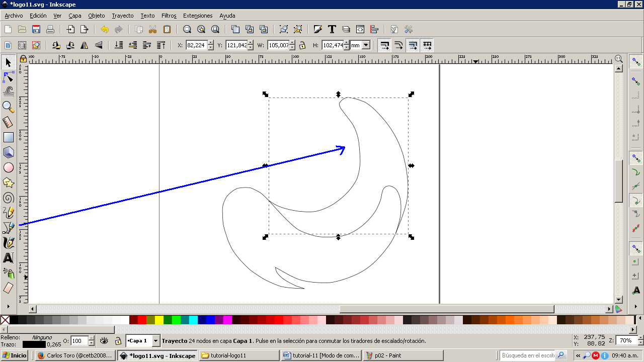This screenshot has height=362, width=644.
Task: Click the desktop search field in taskbar
Action: [x=528, y=355]
